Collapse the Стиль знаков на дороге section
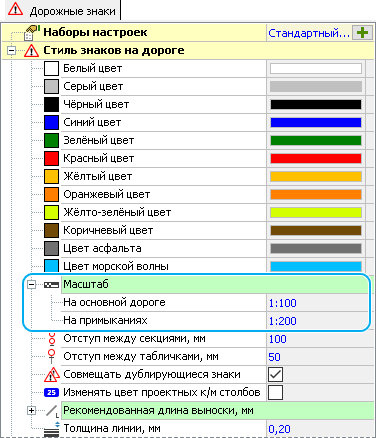376x438 pixels. tap(12, 51)
